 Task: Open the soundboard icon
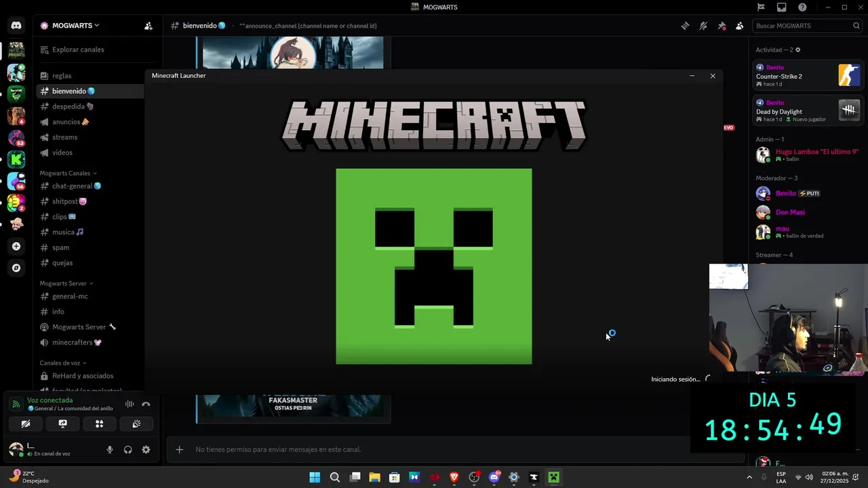click(136, 424)
